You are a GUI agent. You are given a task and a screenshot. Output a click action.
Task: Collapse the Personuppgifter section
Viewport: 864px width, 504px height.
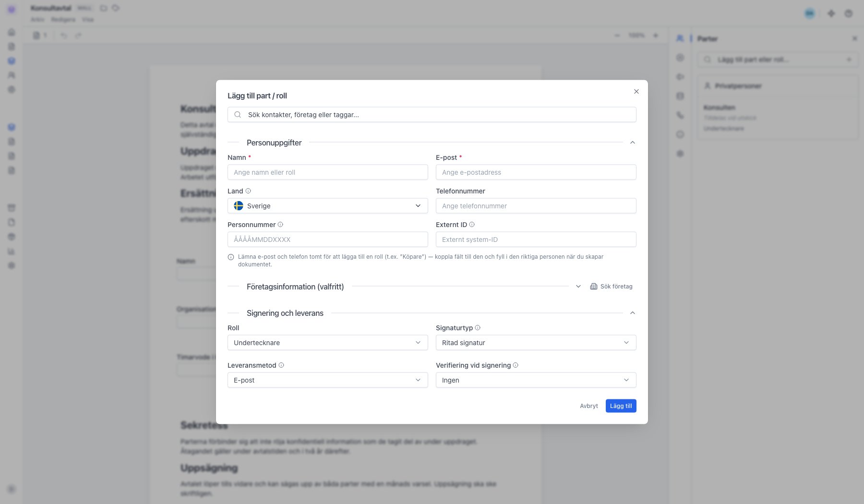[633, 143]
